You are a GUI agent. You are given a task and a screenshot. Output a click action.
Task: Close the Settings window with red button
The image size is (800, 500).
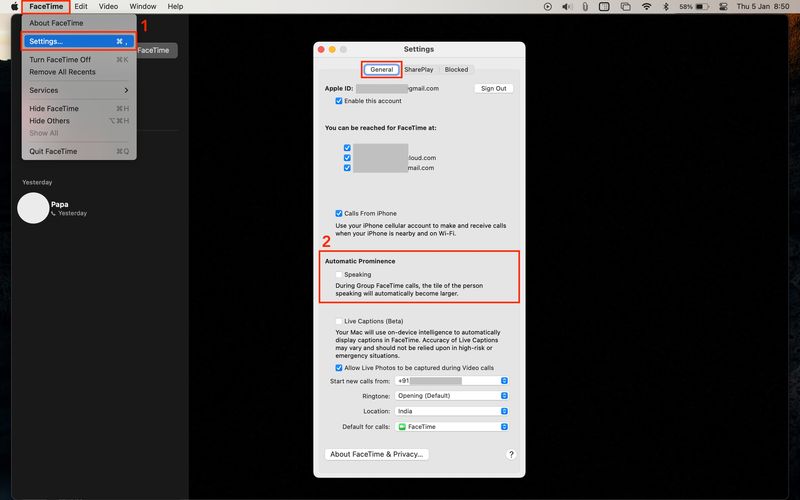pos(321,49)
